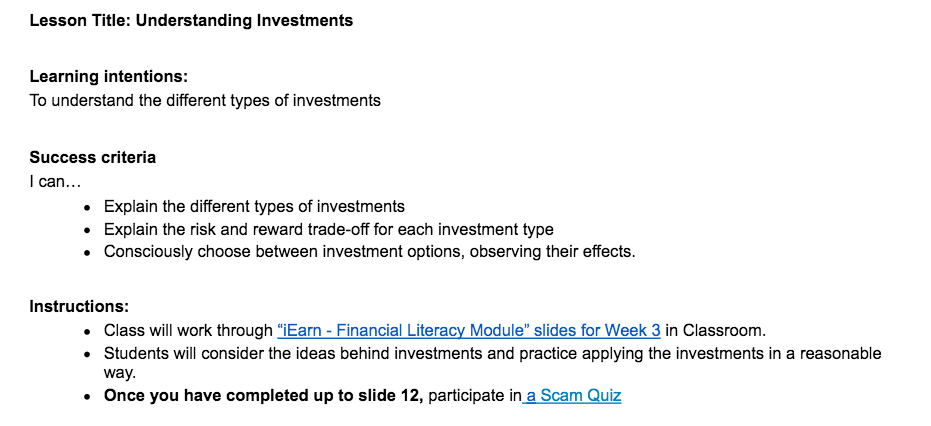
Task: Click the 'in Classroom.' text
Action: coord(715,330)
